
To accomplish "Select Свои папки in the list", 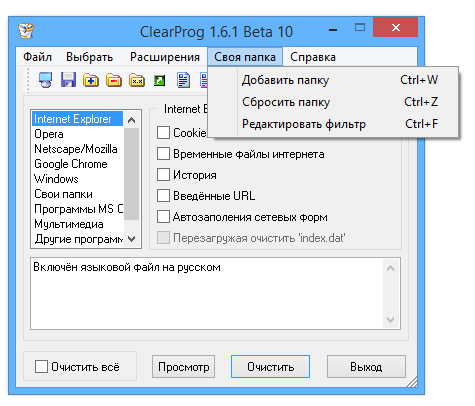I will [77, 194].
